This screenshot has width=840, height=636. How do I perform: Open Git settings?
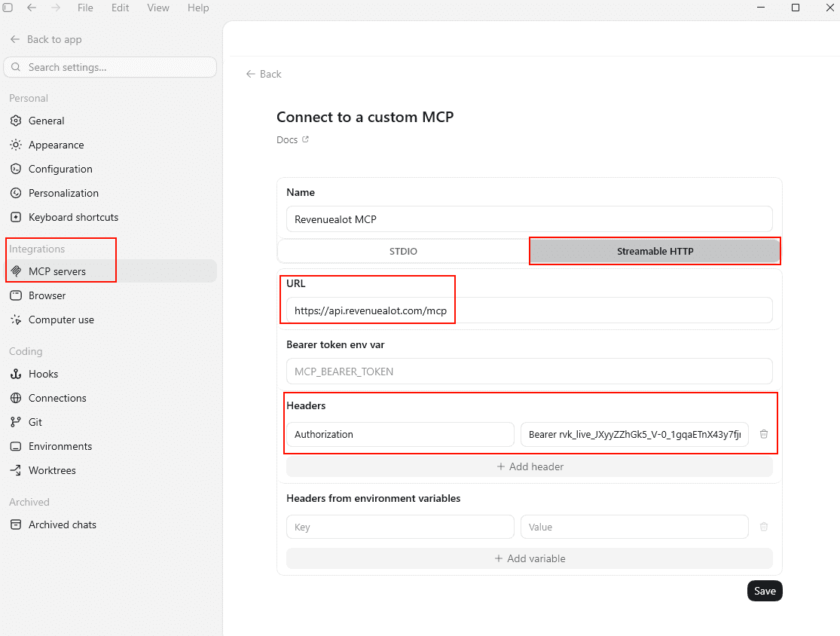(110, 422)
